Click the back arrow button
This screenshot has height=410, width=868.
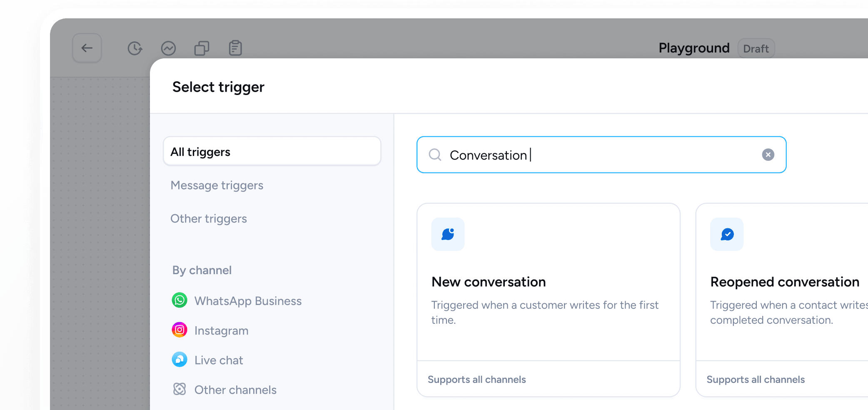87,48
